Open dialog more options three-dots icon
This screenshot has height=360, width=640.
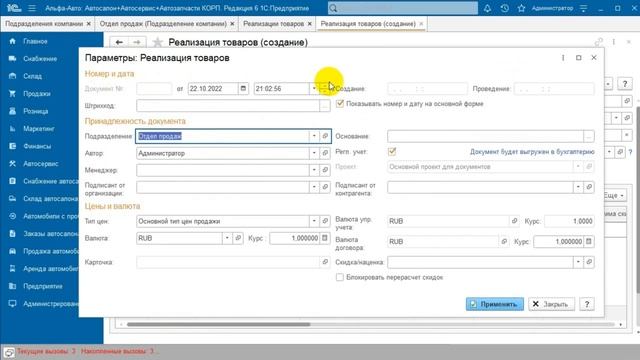pyautogui.click(x=563, y=58)
